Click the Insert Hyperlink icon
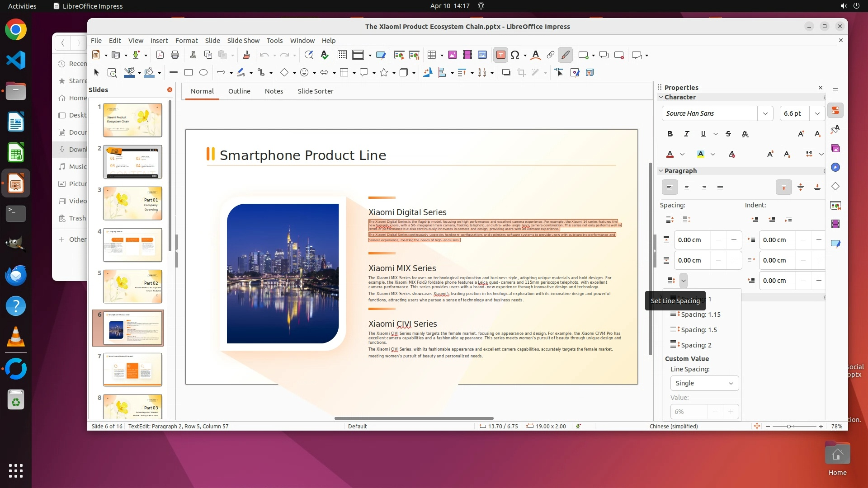This screenshot has height=488, width=868. 550,55
